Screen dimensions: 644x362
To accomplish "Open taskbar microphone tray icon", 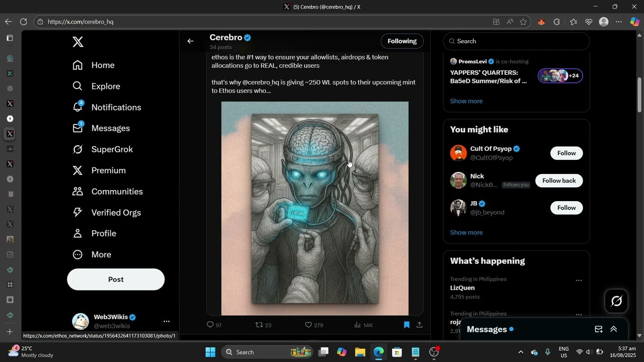I will [x=547, y=352].
